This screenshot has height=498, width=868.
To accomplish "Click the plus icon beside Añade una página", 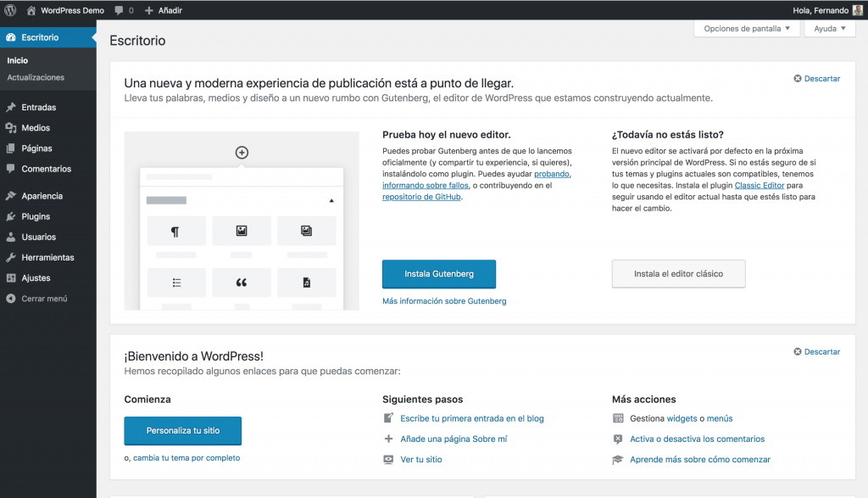I will click(388, 439).
